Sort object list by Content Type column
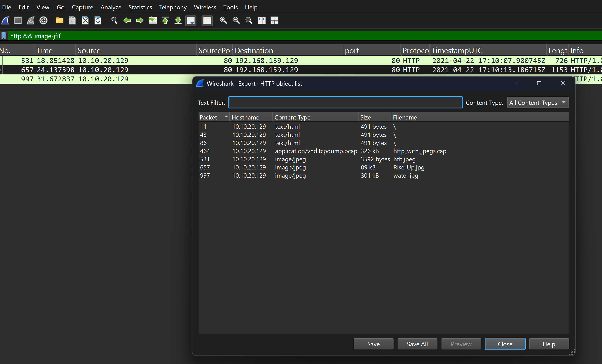The image size is (602, 364). [315, 117]
